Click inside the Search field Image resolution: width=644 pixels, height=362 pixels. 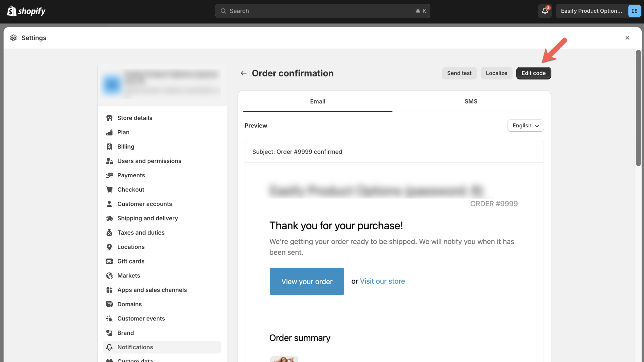[322, 11]
